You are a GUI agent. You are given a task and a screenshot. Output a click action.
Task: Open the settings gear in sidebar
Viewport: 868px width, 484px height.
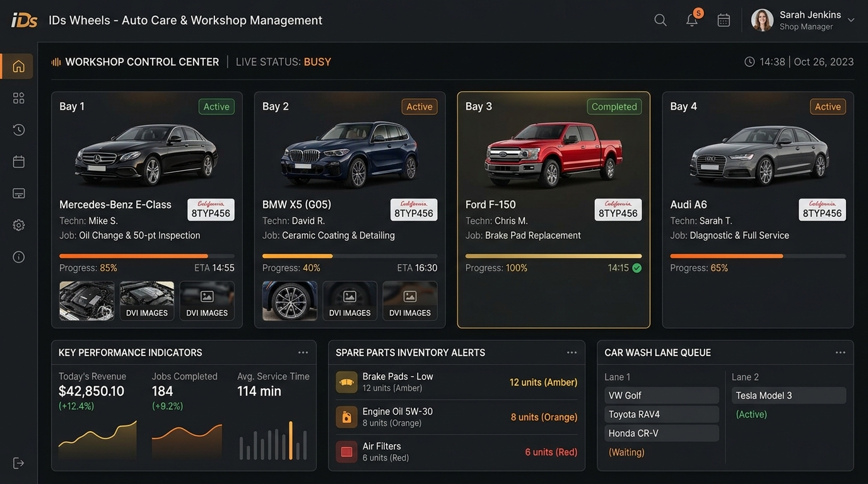tap(18, 225)
